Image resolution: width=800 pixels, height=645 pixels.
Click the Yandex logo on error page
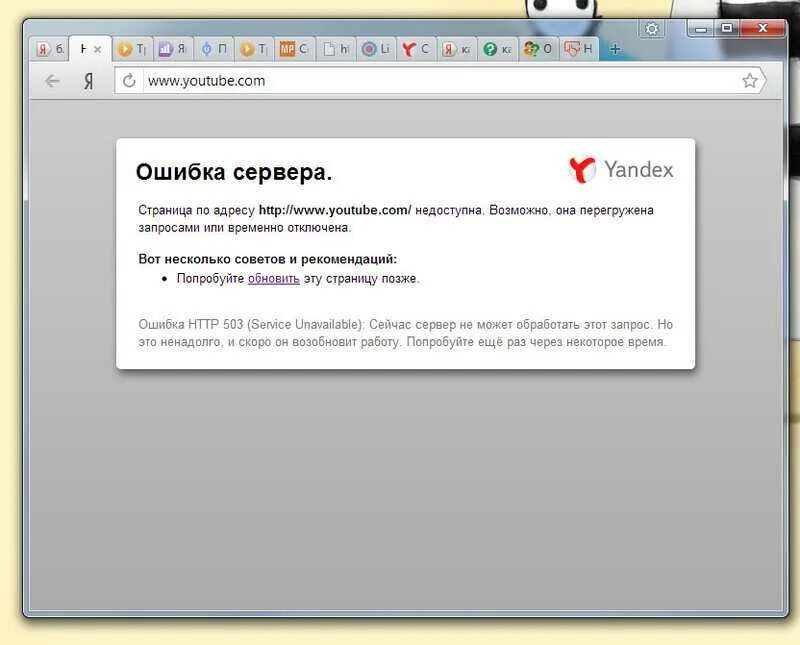621,170
